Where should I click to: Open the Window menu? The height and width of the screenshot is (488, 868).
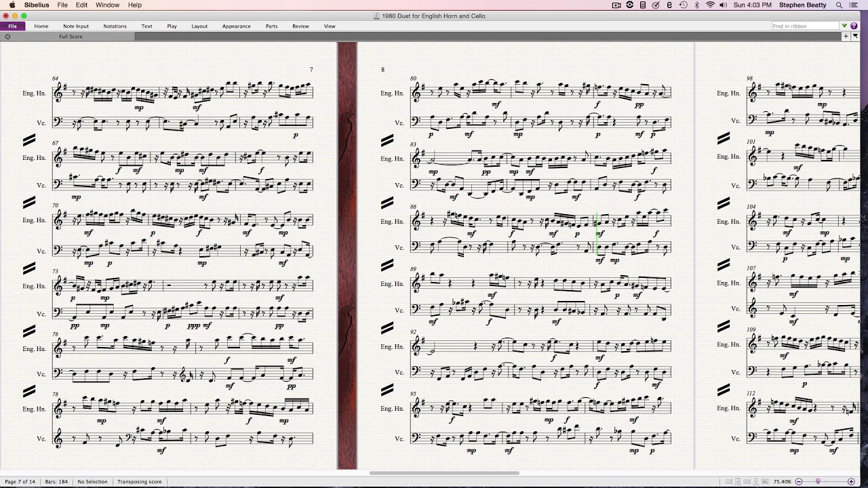click(107, 5)
